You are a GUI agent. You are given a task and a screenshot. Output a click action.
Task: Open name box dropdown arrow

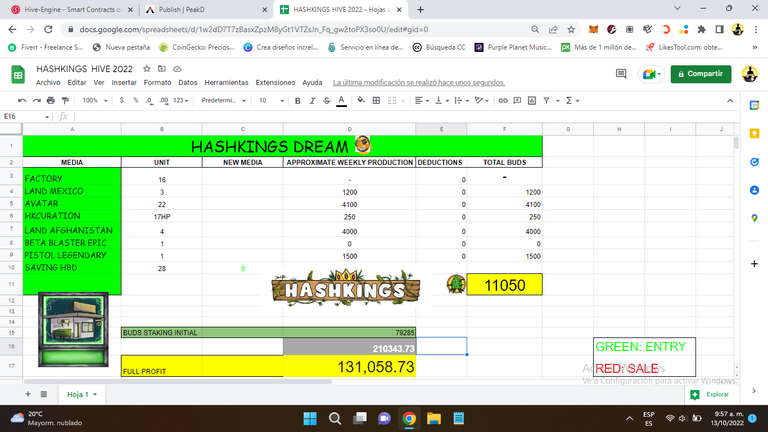47,117
